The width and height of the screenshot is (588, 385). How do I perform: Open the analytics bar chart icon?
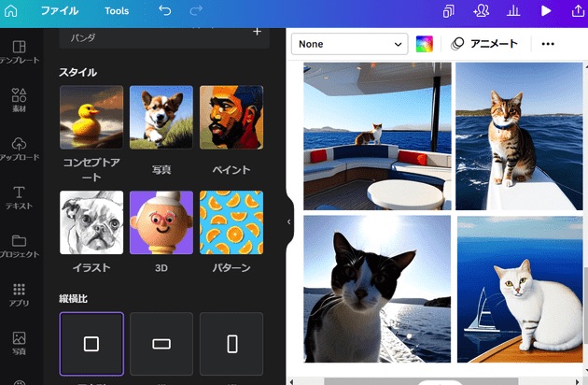click(512, 11)
